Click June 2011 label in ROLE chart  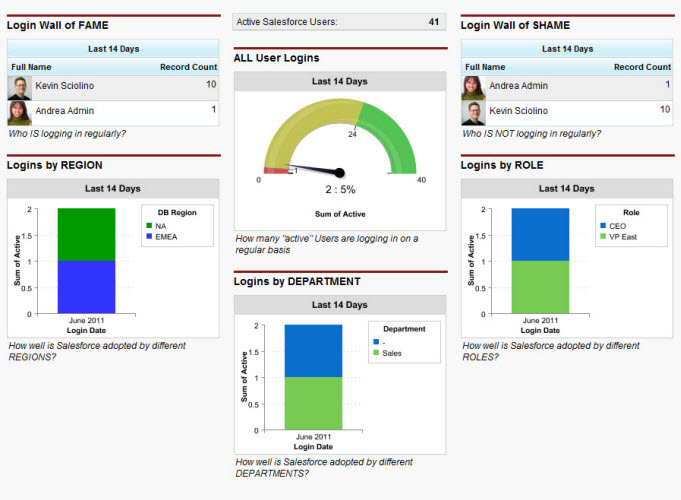pyautogui.click(x=540, y=321)
